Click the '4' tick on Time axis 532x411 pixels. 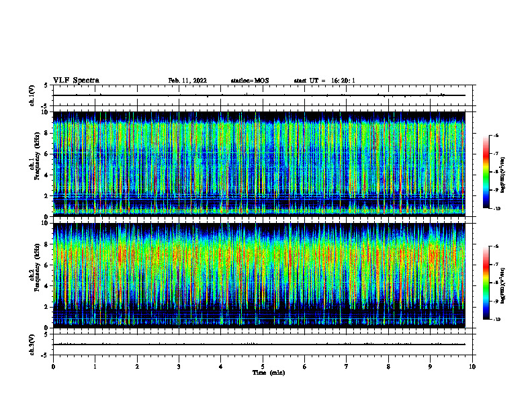(x=221, y=367)
